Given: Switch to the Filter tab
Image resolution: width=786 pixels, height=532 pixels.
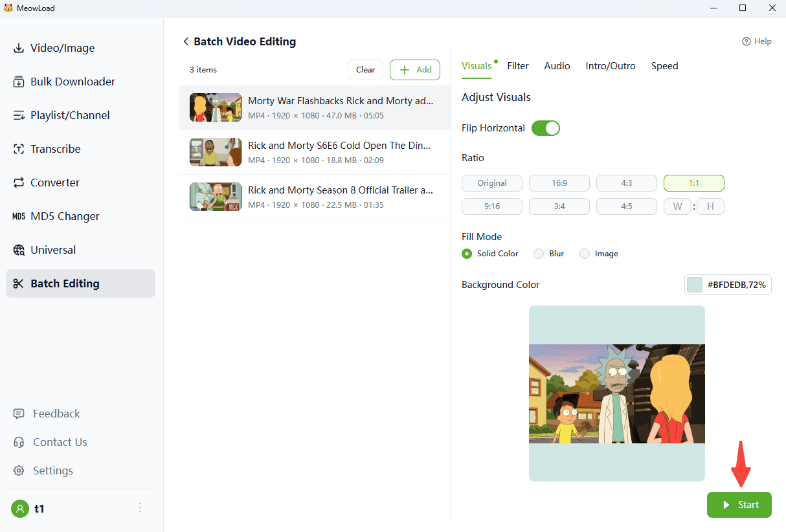Looking at the screenshot, I should pyautogui.click(x=517, y=66).
